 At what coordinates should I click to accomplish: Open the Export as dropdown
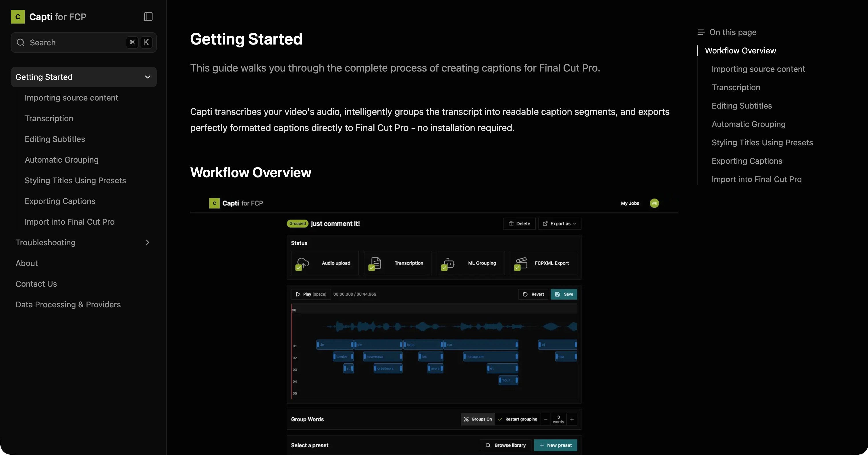559,223
